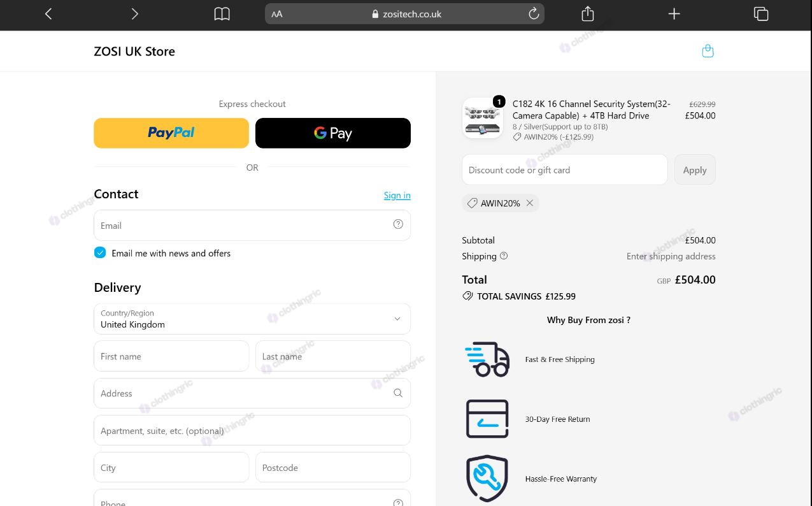Go forward in browser history
The width and height of the screenshot is (812, 506).
[134, 14]
